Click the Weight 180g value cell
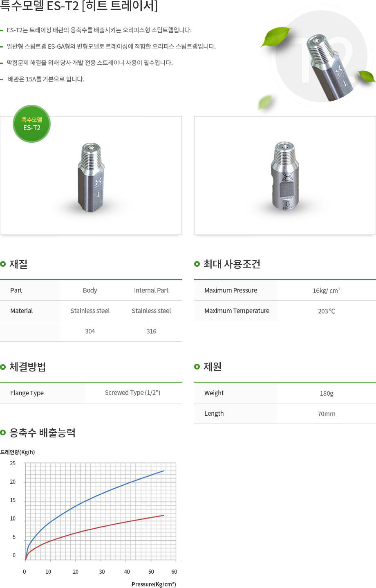The width and height of the screenshot is (376, 588). point(327,393)
